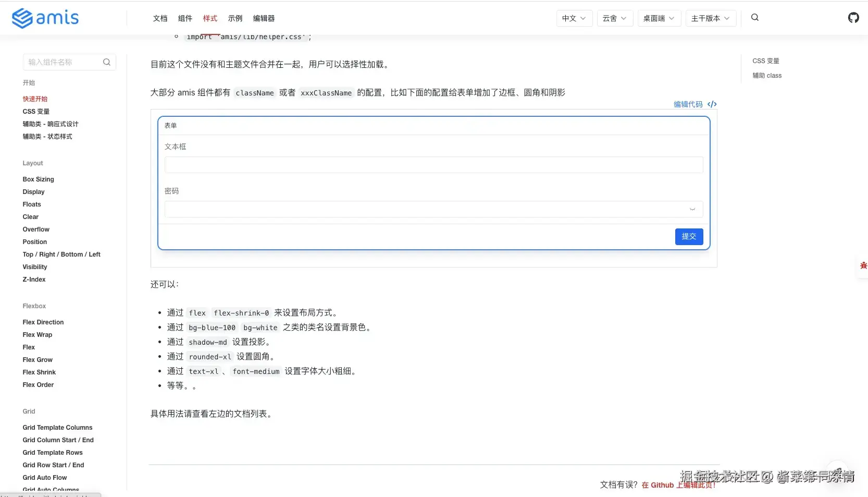Click the 编辑代码 link
Viewport: 868px width, 497px height.
688,104
